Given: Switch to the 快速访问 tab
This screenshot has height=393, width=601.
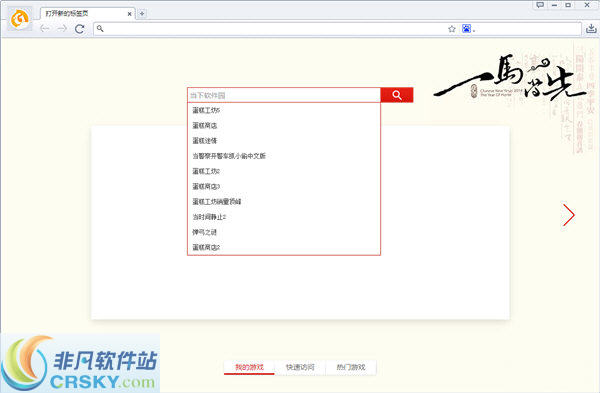Looking at the screenshot, I should point(300,367).
